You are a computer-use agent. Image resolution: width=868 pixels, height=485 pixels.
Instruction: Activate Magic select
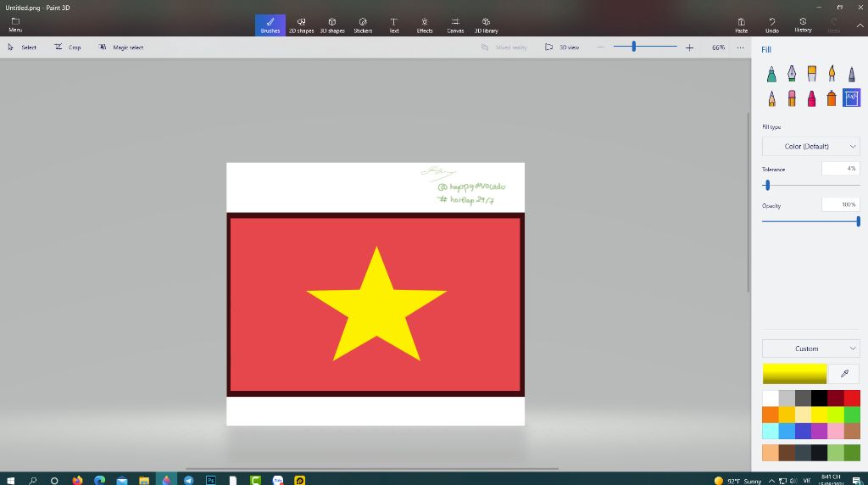[120, 47]
